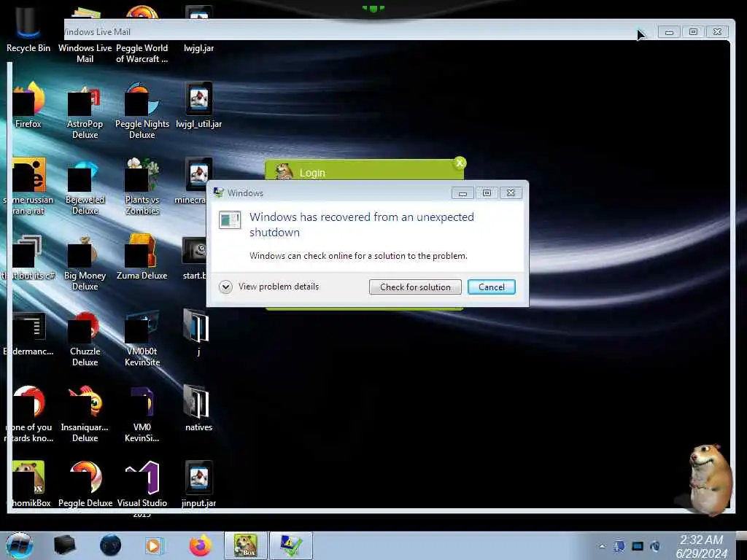Expand View problem details chevron
This screenshot has width=747, height=560.
(x=225, y=287)
